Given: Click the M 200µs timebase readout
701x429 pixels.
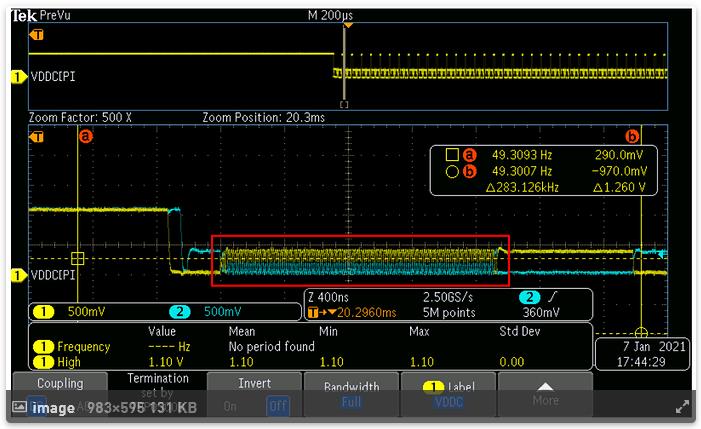Looking at the screenshot, I should 330,16.
